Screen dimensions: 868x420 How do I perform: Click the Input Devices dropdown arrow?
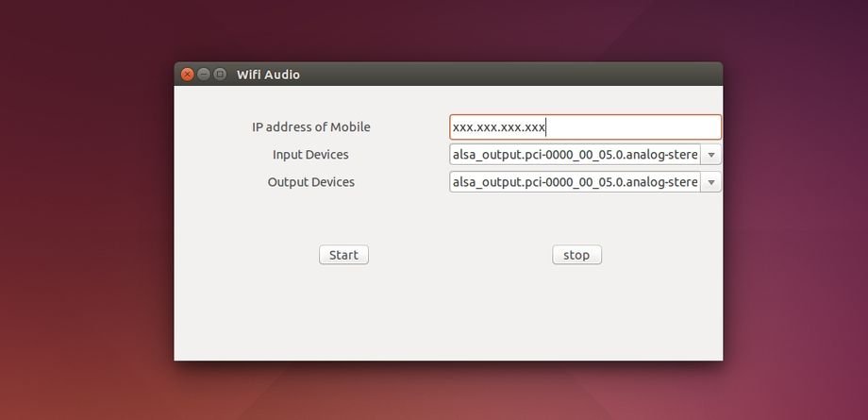pos(711,155)
